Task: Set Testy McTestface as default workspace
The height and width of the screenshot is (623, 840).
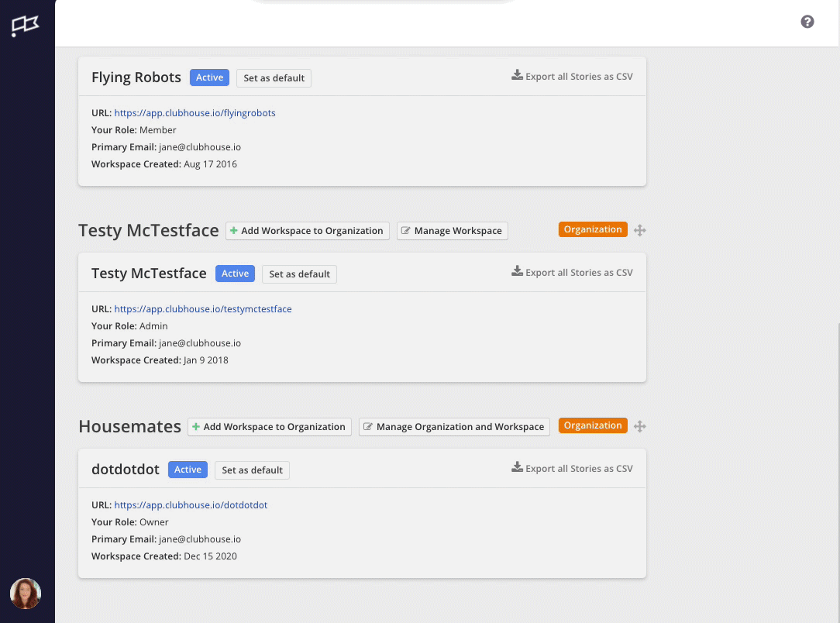Action: [x=299, y=274]
